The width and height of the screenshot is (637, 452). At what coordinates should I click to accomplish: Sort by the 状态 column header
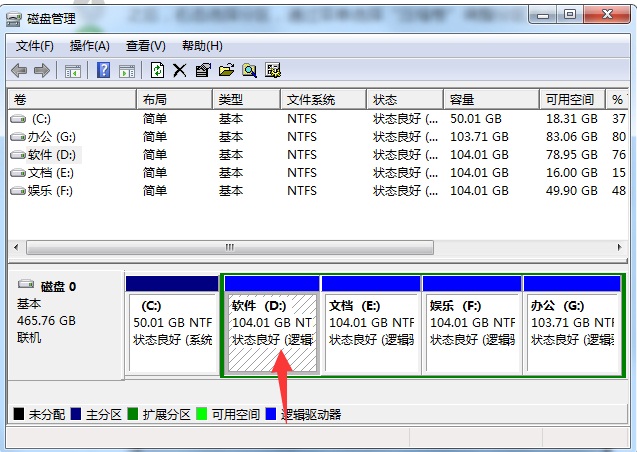click(x=405, y=99)
